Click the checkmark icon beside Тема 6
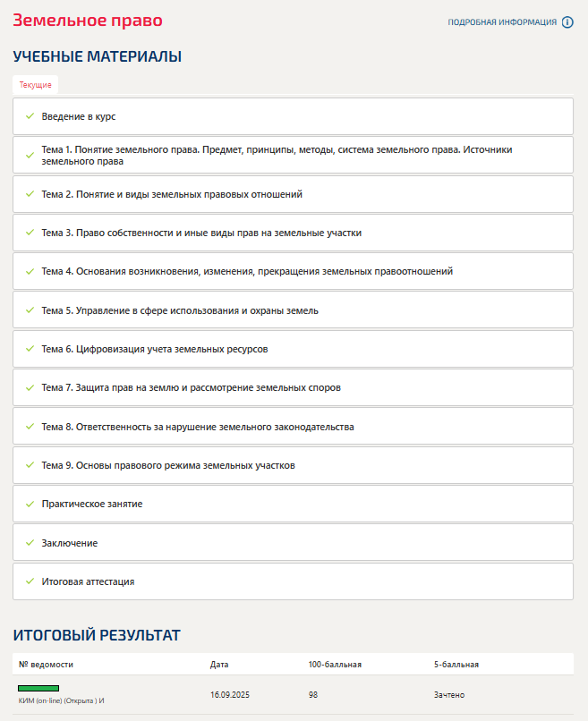Screen dimensions: 588x721 30,349
